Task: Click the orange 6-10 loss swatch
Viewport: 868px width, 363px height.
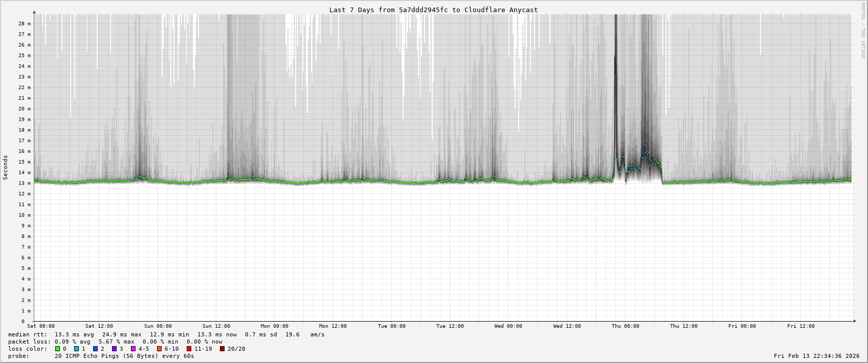Action: coord(159,349)
